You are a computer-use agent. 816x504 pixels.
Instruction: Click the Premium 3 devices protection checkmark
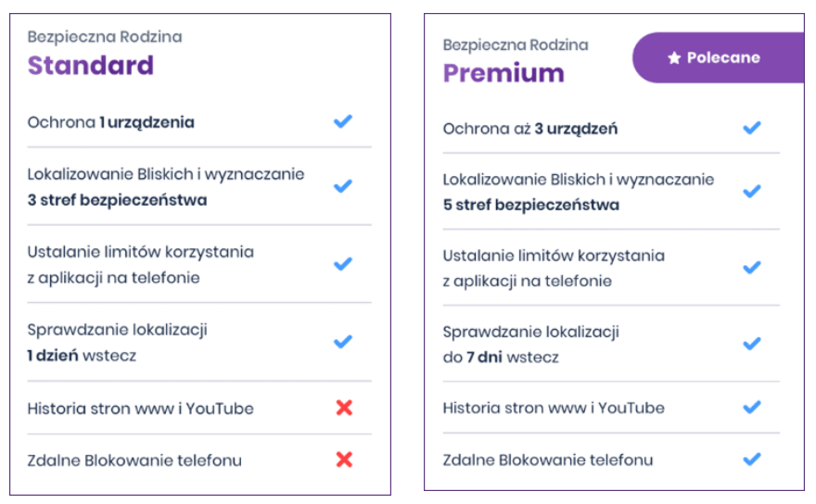click(x=752, y=128)
